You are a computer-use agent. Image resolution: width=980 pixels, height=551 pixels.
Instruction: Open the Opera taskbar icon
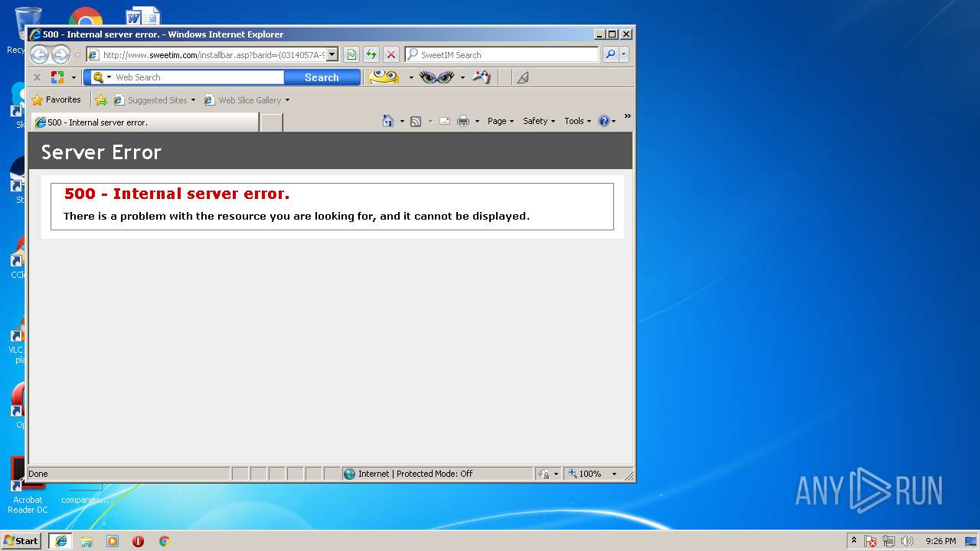(x=138, y=541)
